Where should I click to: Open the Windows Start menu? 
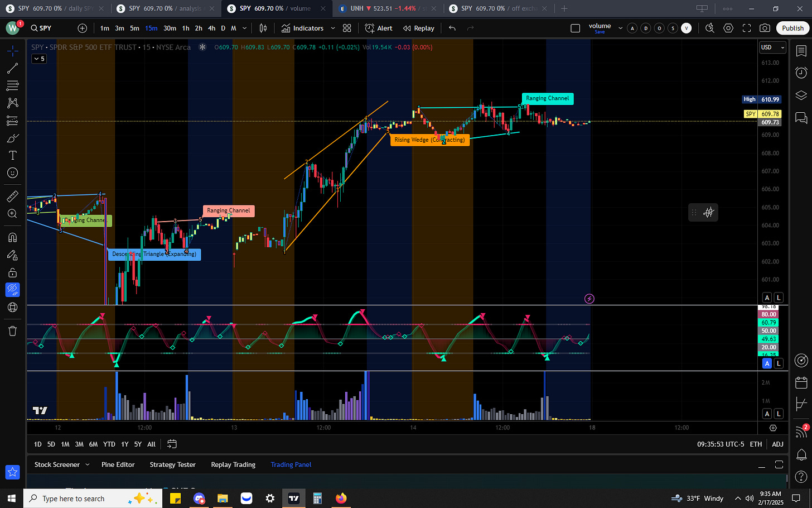point(12,499)
